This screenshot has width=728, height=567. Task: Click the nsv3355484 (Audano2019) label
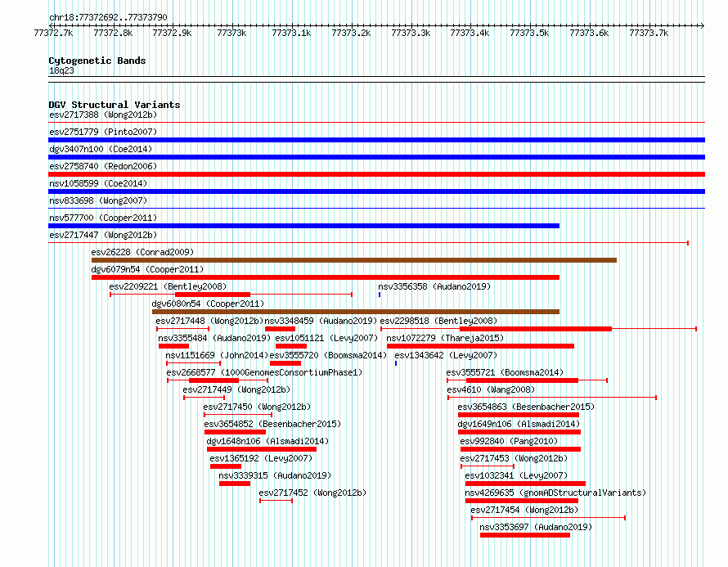pos(214,338)
